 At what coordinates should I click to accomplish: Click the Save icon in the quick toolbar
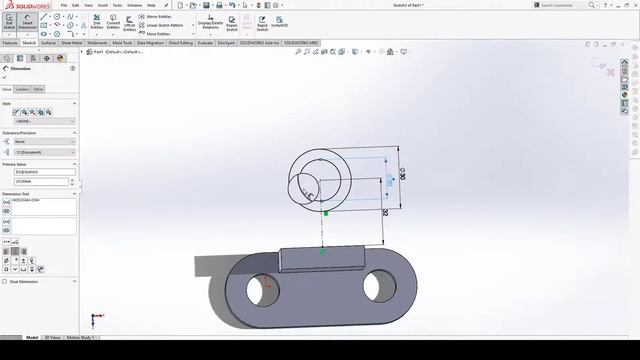tap(206, 5)
